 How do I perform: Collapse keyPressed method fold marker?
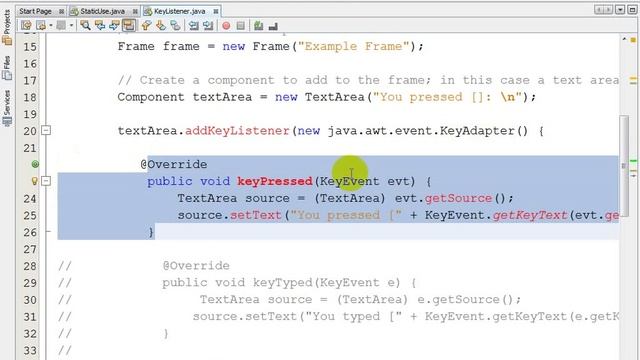46,181
